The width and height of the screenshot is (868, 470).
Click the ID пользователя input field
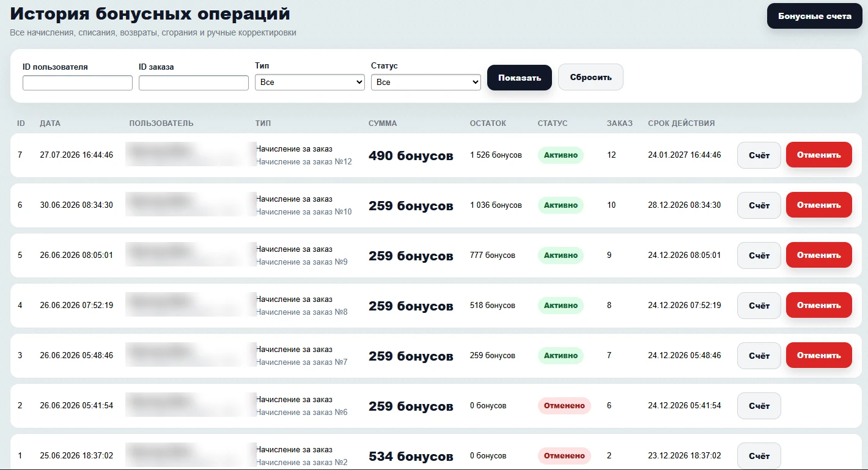[78, 83]
